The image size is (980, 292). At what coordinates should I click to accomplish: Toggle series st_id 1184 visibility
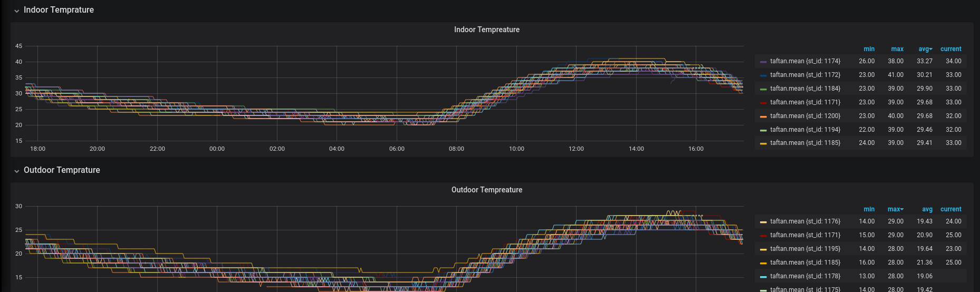(x=805, y=89)
